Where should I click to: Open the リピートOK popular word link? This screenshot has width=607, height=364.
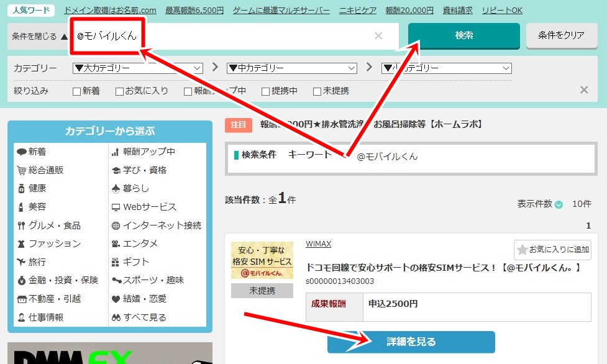tap(502, 11)
